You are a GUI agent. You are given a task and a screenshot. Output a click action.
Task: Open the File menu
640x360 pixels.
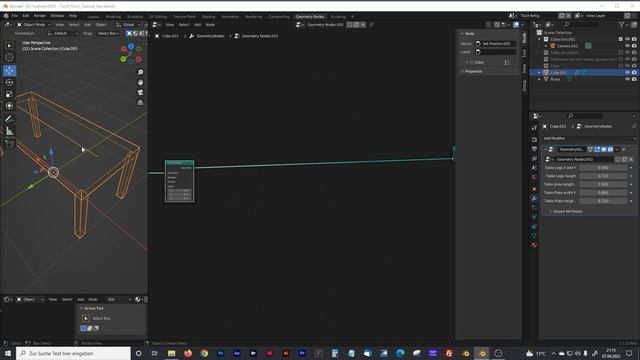(15, 16)
